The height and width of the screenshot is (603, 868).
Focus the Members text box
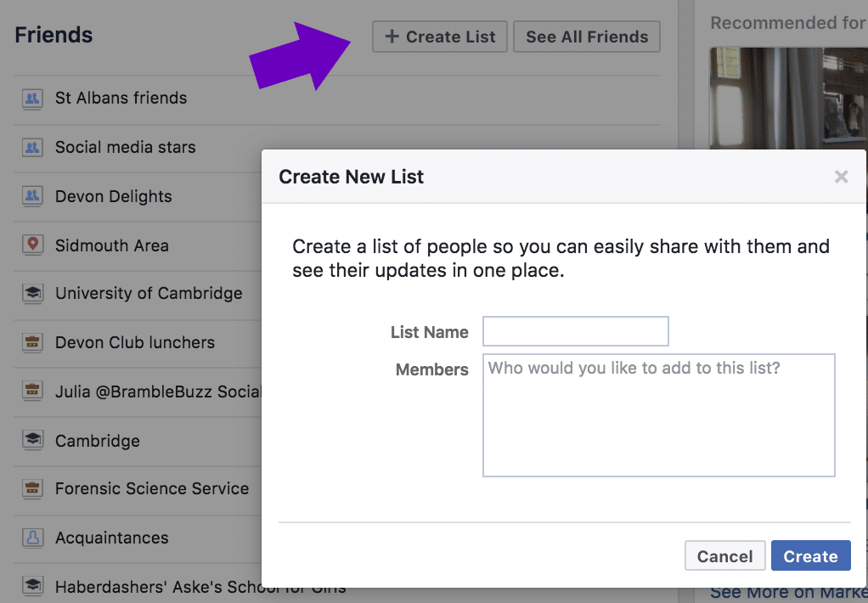click(x=658, y=414)
